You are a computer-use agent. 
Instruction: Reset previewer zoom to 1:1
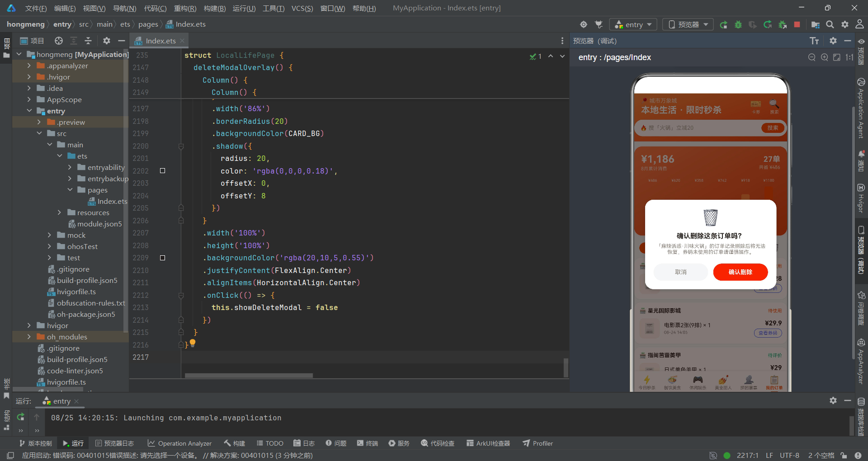point(849,57)
